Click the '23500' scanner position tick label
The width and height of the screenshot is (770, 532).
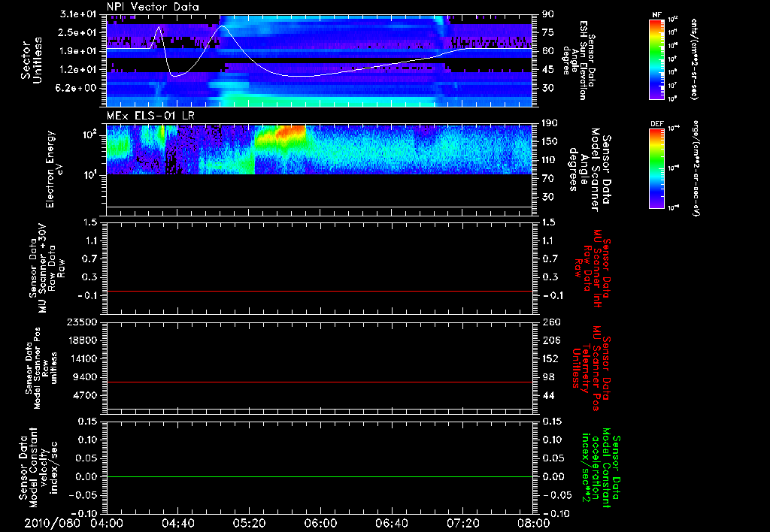[x=82, y=322]
